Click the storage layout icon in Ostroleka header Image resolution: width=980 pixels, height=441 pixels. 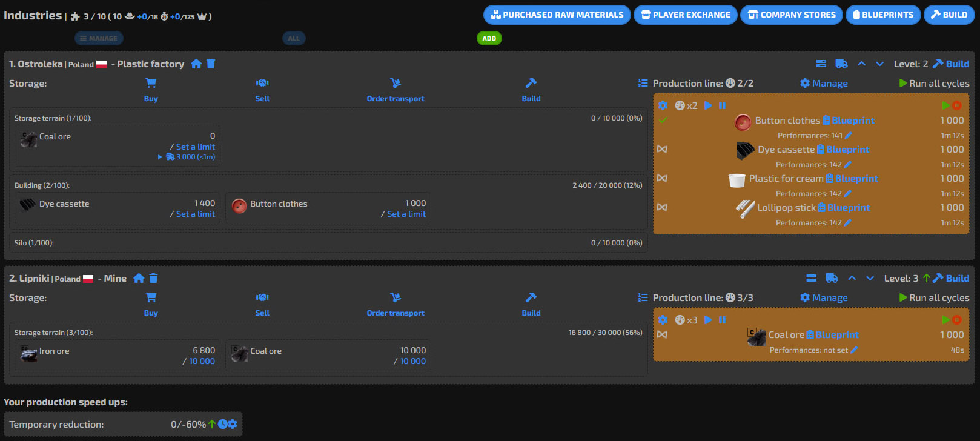[821, 64]
